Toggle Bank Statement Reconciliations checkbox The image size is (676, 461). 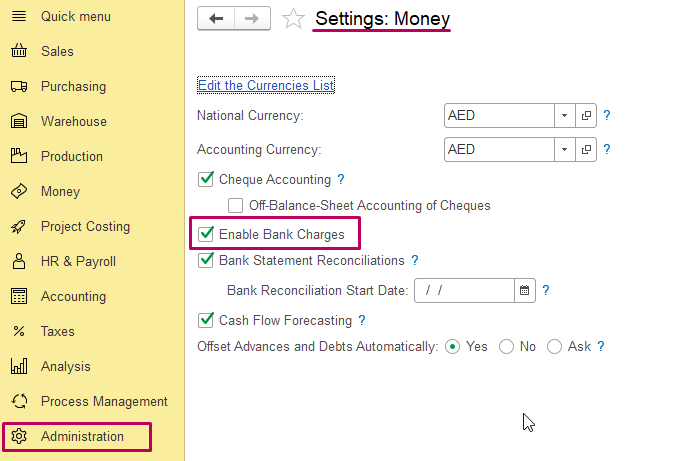(207, 260)
